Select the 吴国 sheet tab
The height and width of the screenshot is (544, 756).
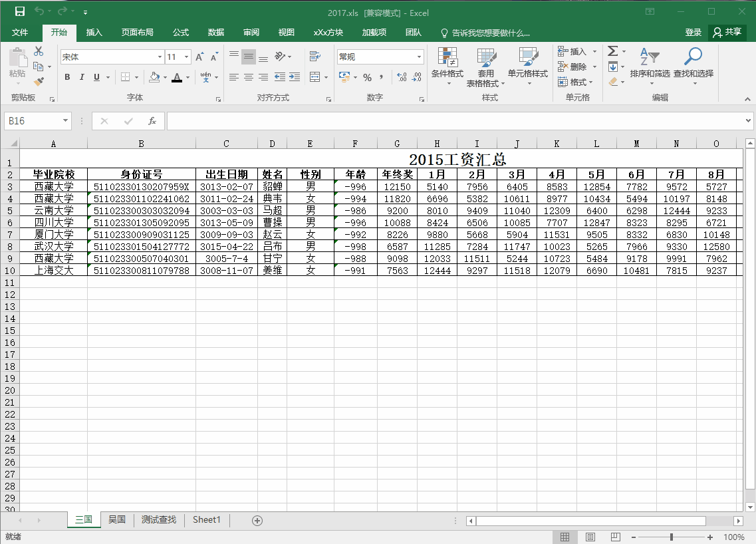pos(116,520)
